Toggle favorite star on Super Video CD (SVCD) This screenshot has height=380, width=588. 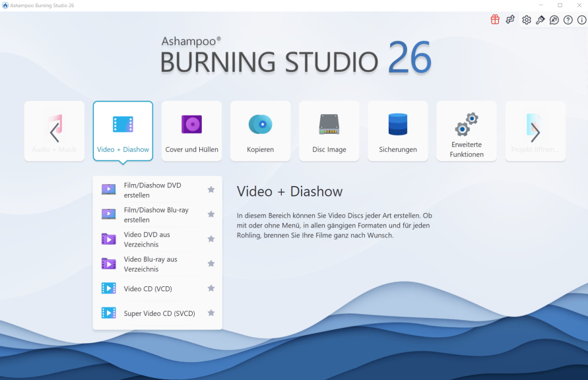tap(211, 313)
